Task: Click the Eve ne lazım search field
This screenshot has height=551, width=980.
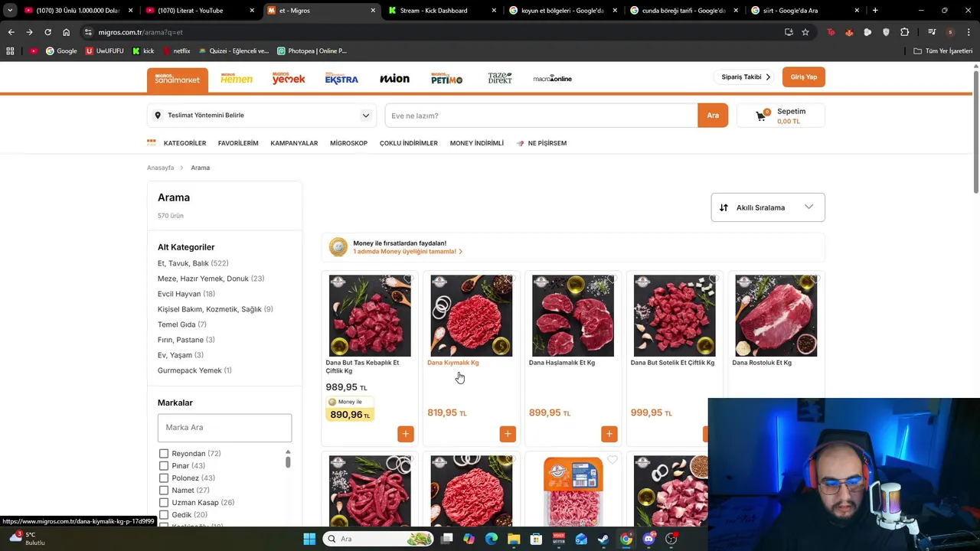Action: 541,116
